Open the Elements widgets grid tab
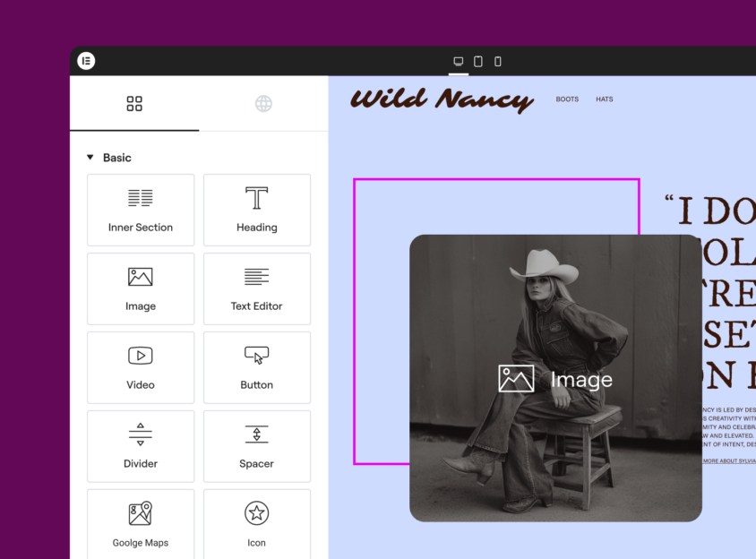This screenshot has width=756, height=559. coord(134,104)
